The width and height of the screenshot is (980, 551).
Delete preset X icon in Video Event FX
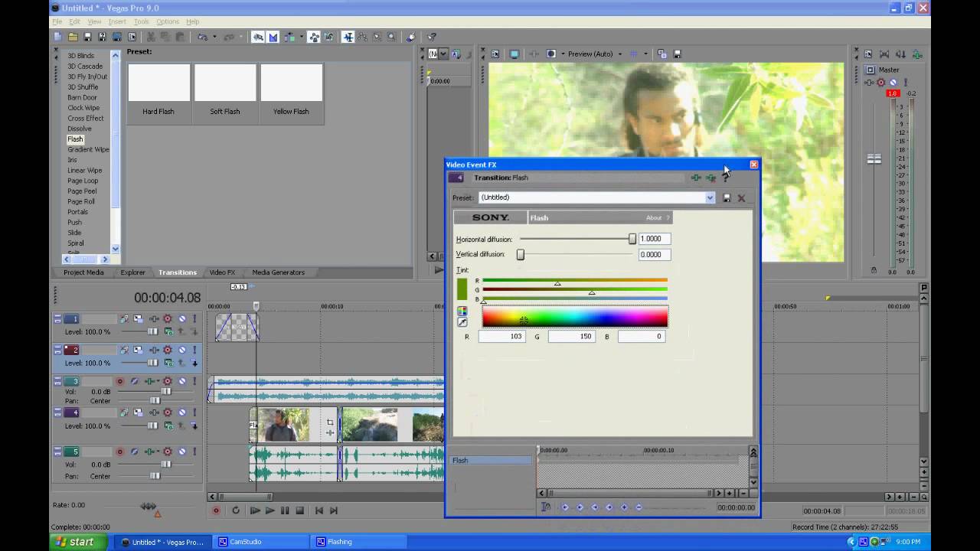pos(741,198)
